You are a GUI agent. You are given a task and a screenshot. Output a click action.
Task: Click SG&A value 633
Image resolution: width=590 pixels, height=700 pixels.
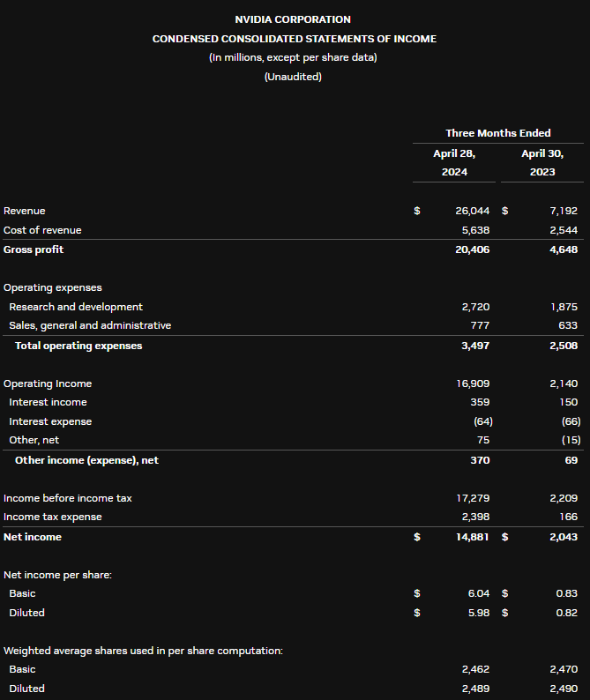click(568, 325)
